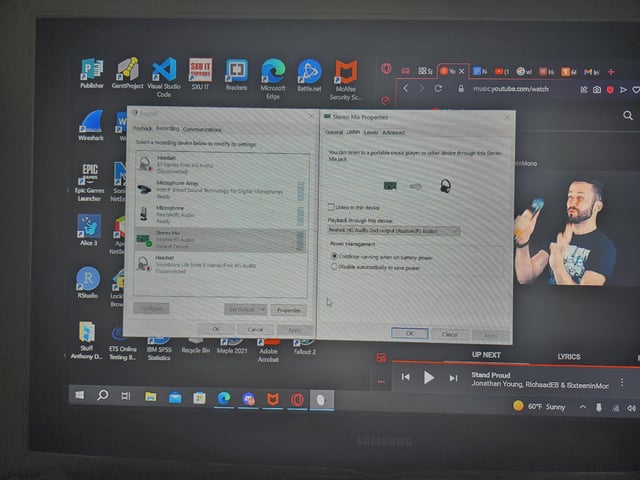640x480 pixels.
Task: Click OK in Stereo Mix Properties
Action: [x=409, y=333]
